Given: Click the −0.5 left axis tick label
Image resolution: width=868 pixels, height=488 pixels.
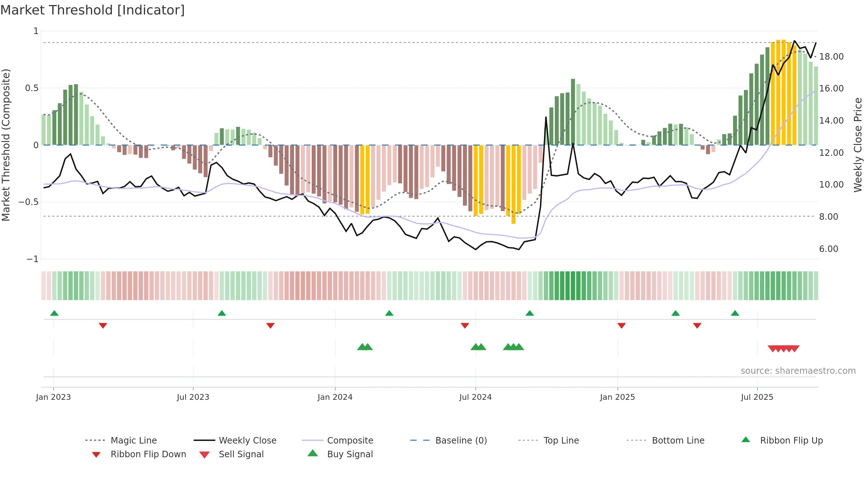Looking at the screenshot, I should pyautogui.click(x=29, y=202).
